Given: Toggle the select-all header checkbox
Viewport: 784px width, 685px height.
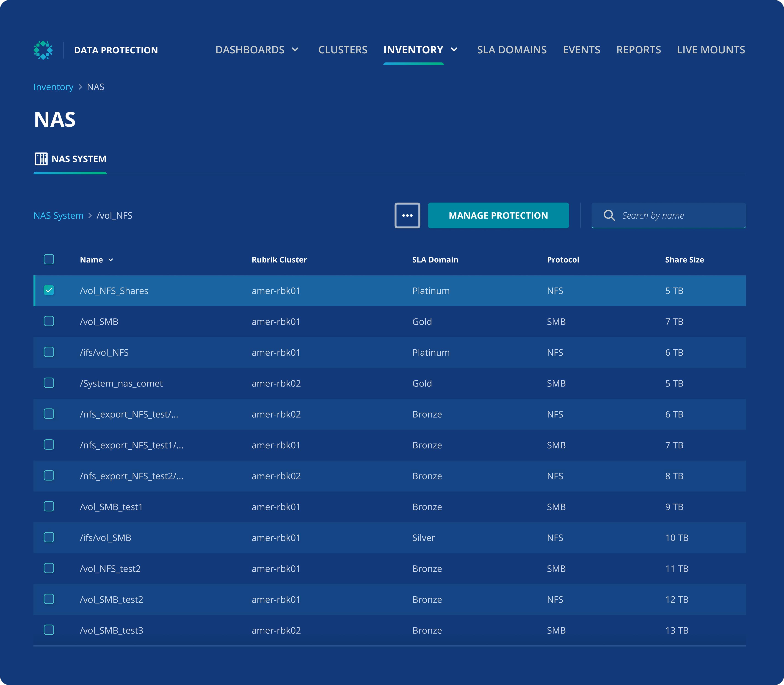Looking at the screenshot, I should [x=49, y=259].
